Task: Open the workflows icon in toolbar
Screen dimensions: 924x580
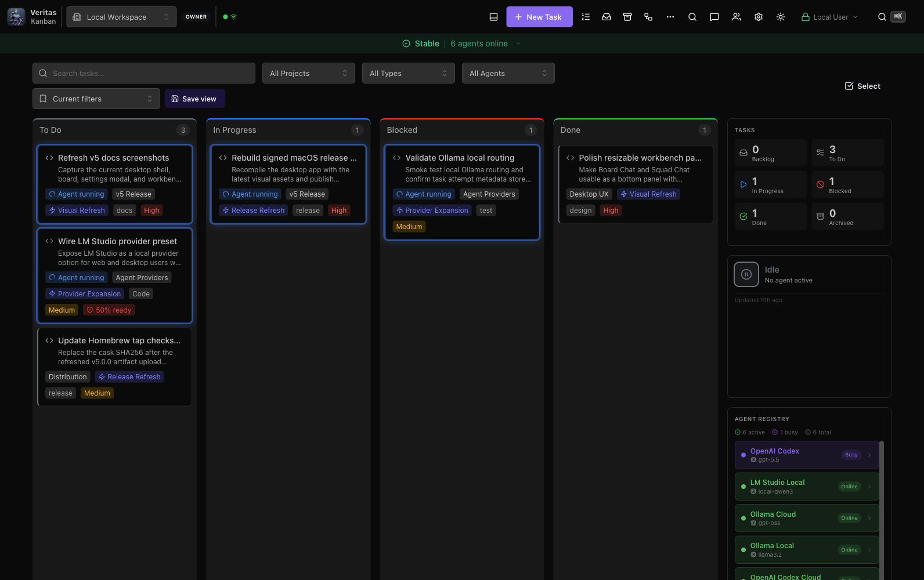Action: [x=648, y=17]
